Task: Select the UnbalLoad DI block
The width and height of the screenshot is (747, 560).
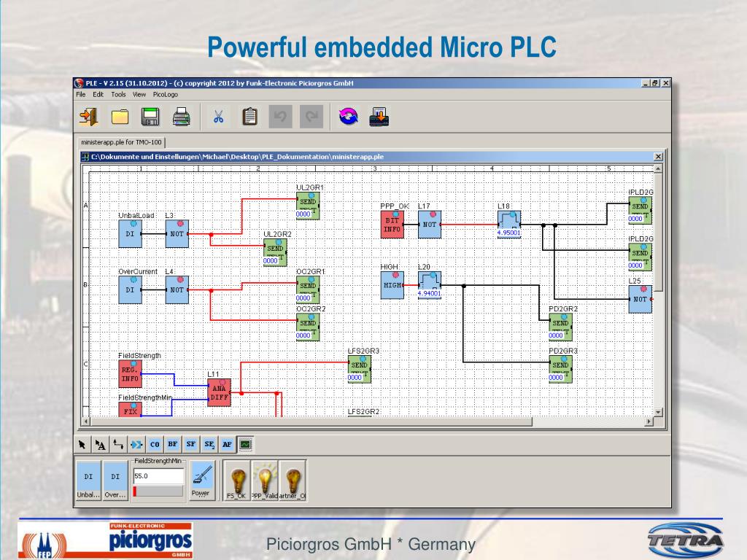Action: [130, 233]
